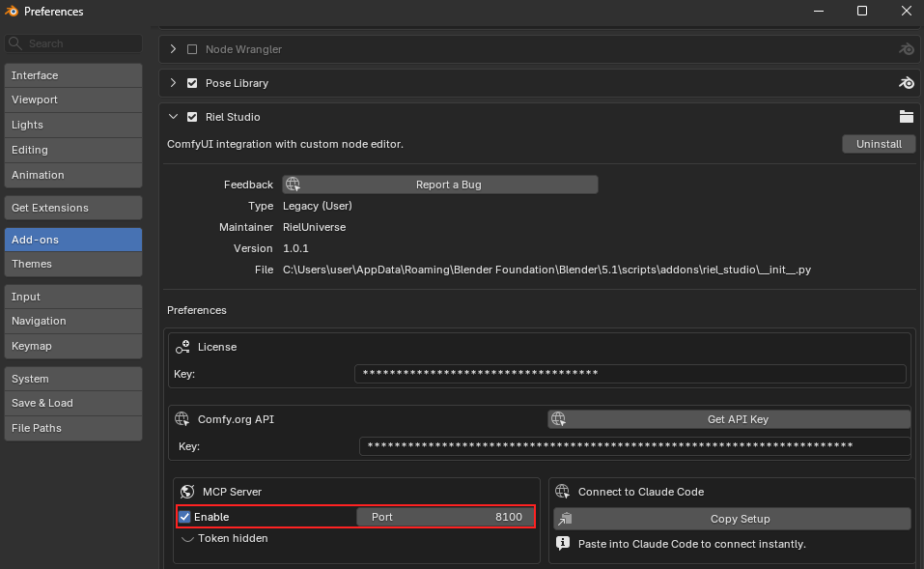Click the Comfy.org API Key input field
Image resolution: width=924 pixels, height=569 pixels.
point(634,445)
